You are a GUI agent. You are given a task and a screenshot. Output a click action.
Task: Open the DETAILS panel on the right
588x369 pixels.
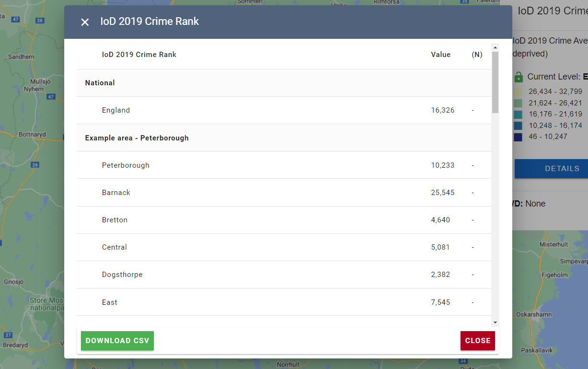pyautogui.click(x=562, y=169)
